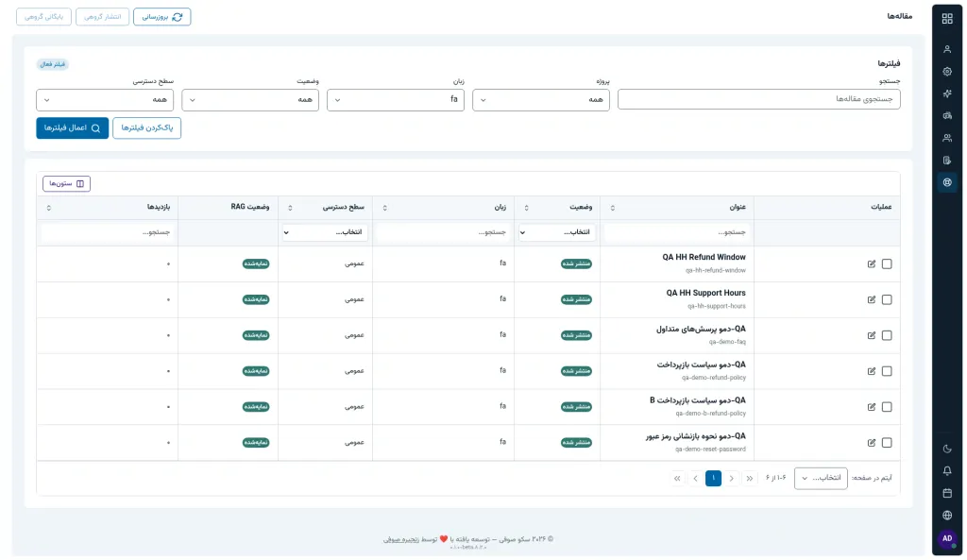The height and width of the screenshot is (560, 967).
Task: Open notifications bell in sidebar
Action: pos(946,471)
